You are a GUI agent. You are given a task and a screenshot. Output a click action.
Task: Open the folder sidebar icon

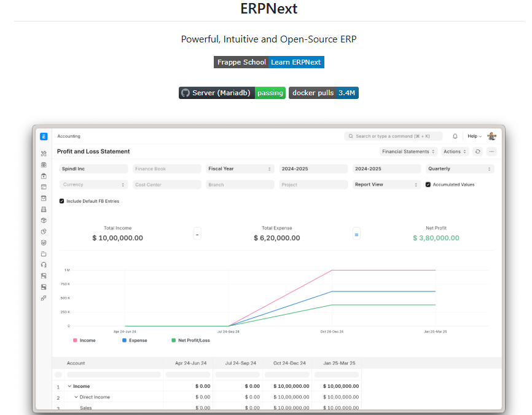click(44, 254)
